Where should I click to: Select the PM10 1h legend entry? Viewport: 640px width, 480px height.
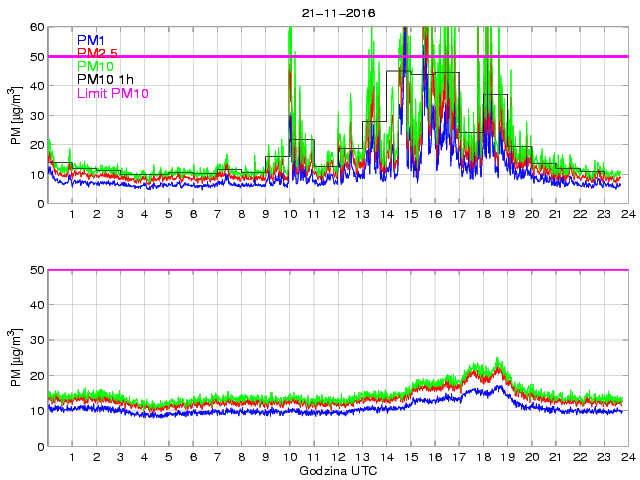pos(105,80)
